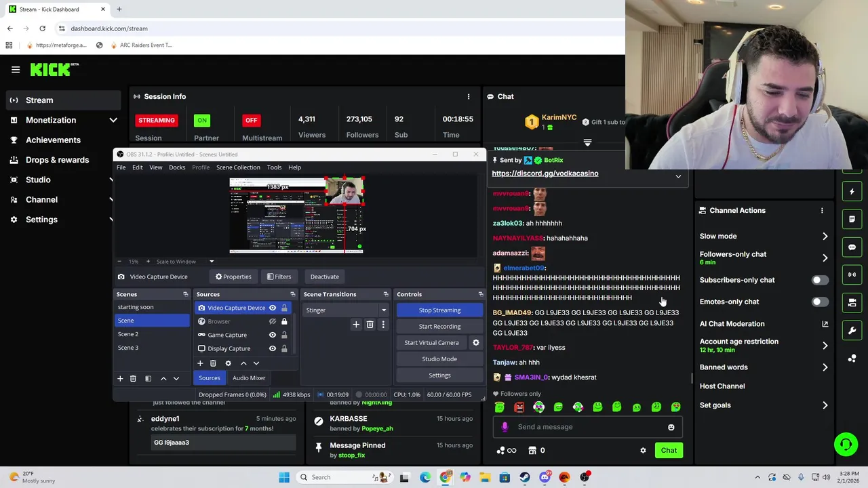Unlock the Browser source
Viewport: 868px width, 488px height.
[x=284, y=321]
